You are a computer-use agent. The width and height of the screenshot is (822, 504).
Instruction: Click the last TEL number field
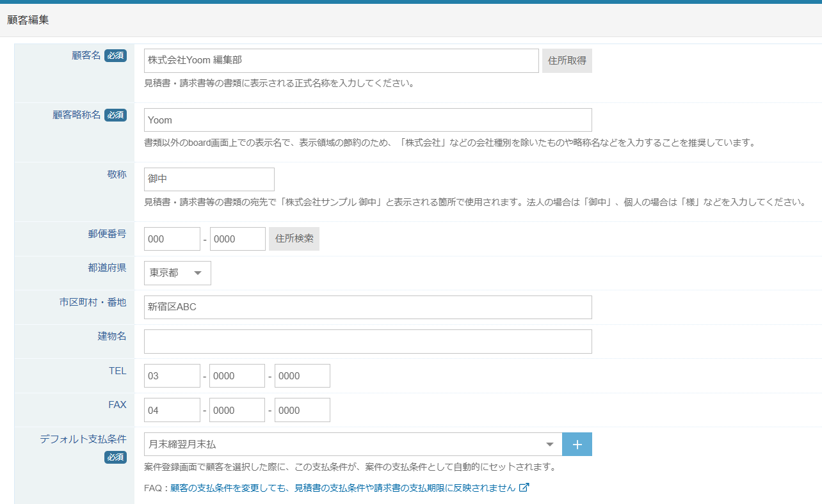click(x=302, y=376)
